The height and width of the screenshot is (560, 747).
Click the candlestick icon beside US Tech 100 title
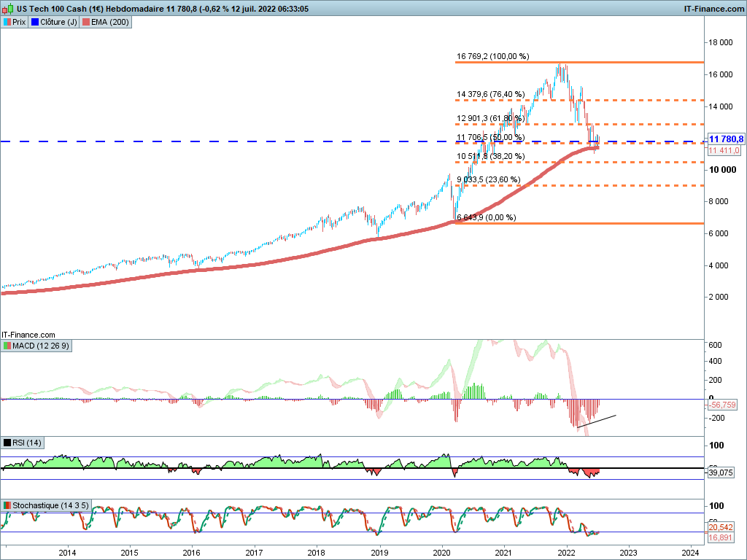click(7, 9)
